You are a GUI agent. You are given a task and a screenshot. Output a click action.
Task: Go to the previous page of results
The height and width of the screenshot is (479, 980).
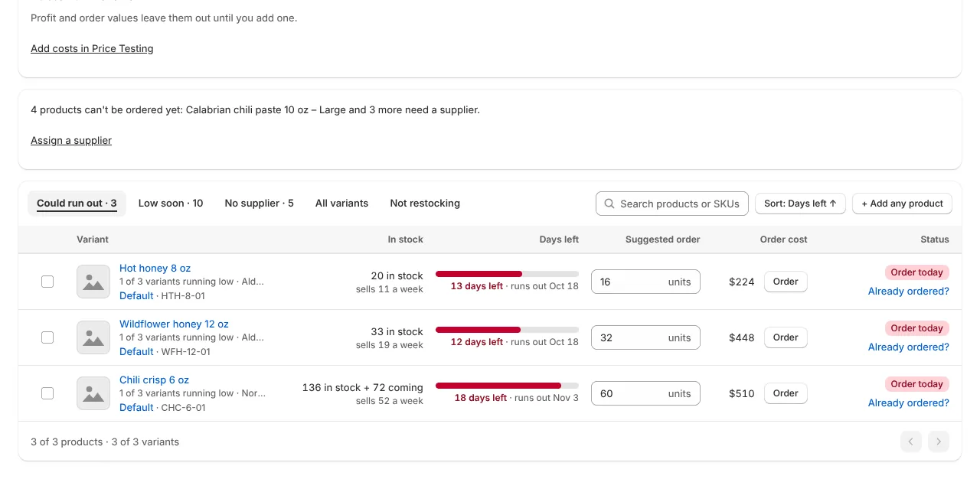[911, 442]
